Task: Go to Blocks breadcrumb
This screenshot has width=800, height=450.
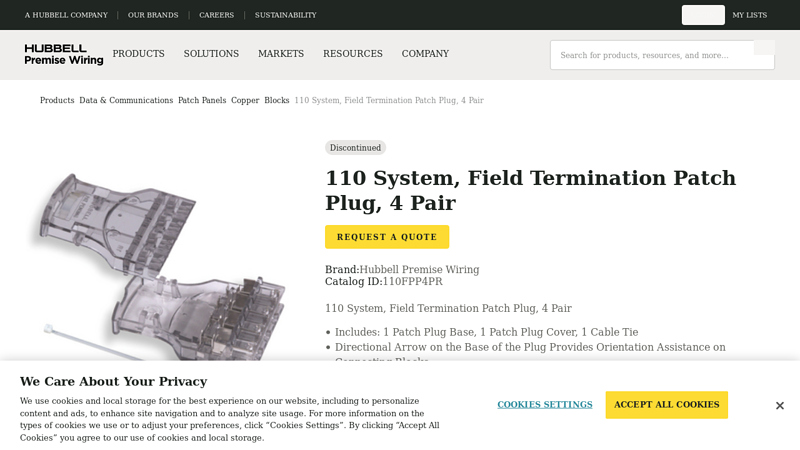Action: click(277, 100)
